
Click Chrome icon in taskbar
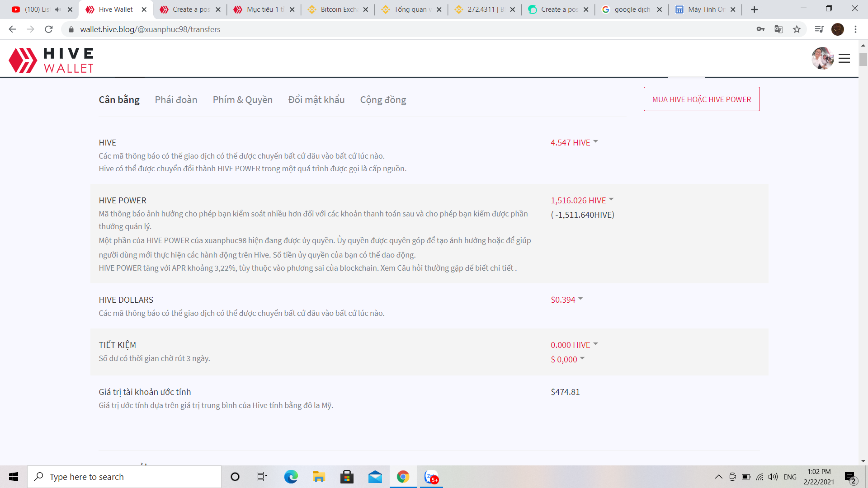403,477
